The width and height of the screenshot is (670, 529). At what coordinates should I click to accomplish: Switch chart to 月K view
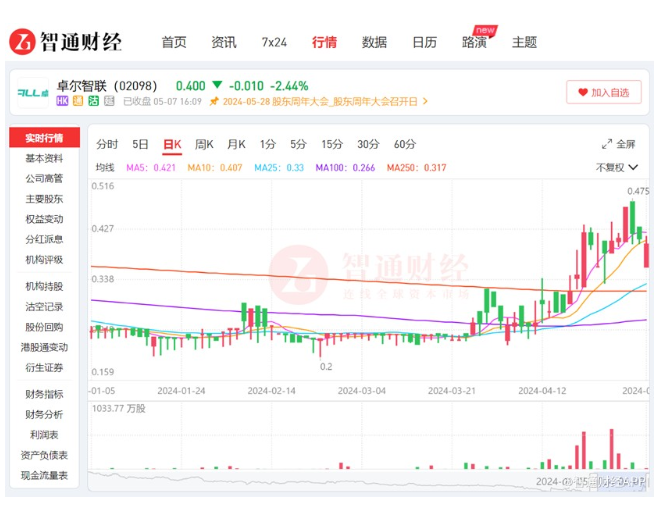[236, 144]
